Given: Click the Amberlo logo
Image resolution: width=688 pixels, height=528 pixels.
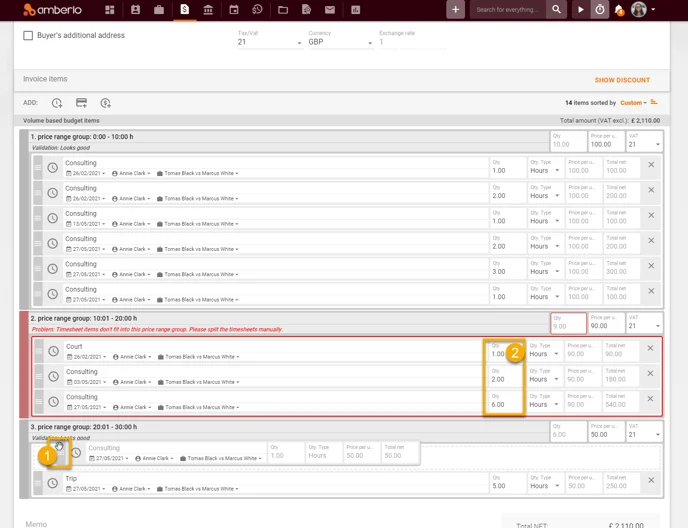Looking at the screenshot, I should click(52, 10).
